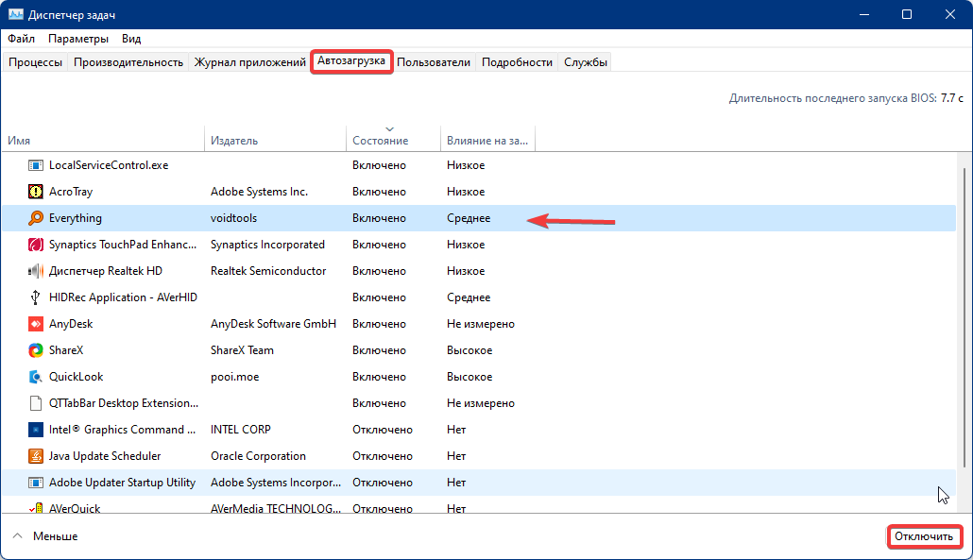Open the Параметры menu
Screen dimensions: 973x560
78,39
